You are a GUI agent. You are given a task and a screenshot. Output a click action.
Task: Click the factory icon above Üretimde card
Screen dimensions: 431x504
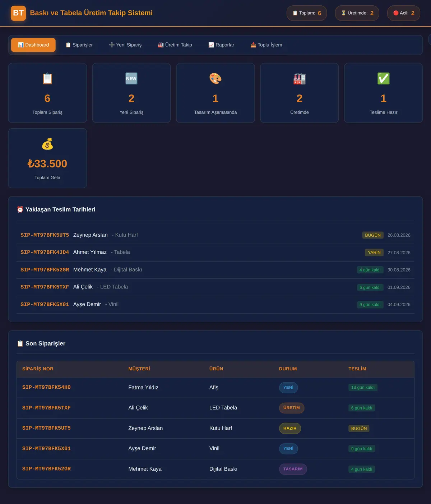(x=300, y=78)
